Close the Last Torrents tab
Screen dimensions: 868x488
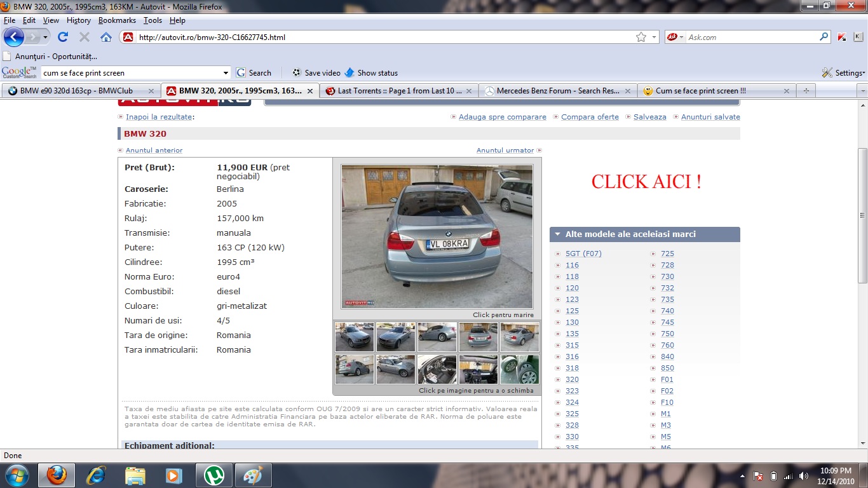(469, 91)
